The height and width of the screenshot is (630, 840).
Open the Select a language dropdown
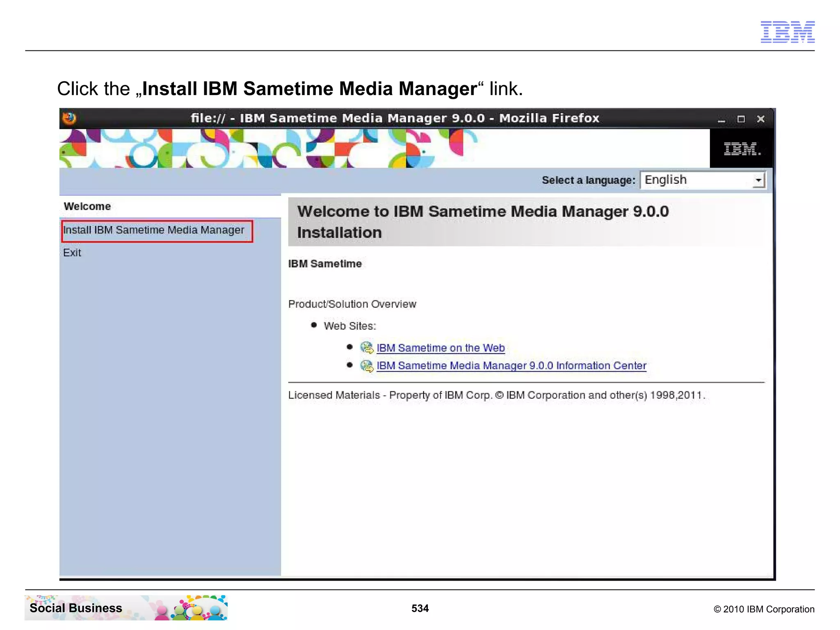coord(703,180)
